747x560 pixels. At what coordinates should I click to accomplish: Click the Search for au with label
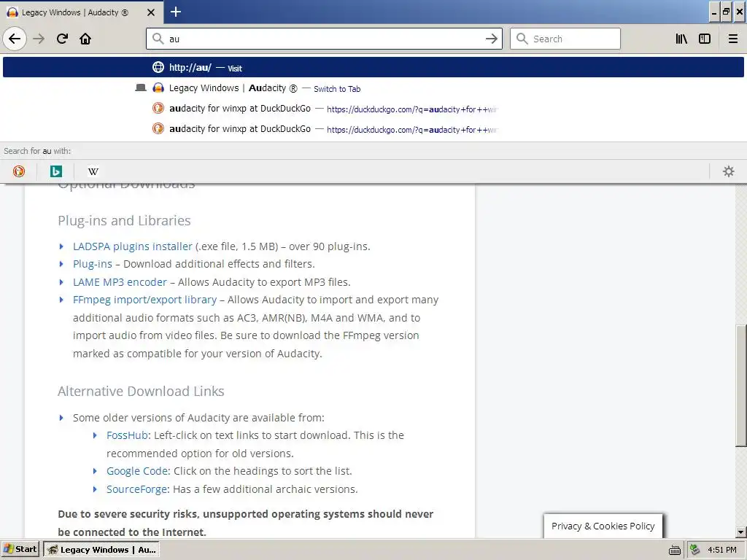tap(37, 151)
